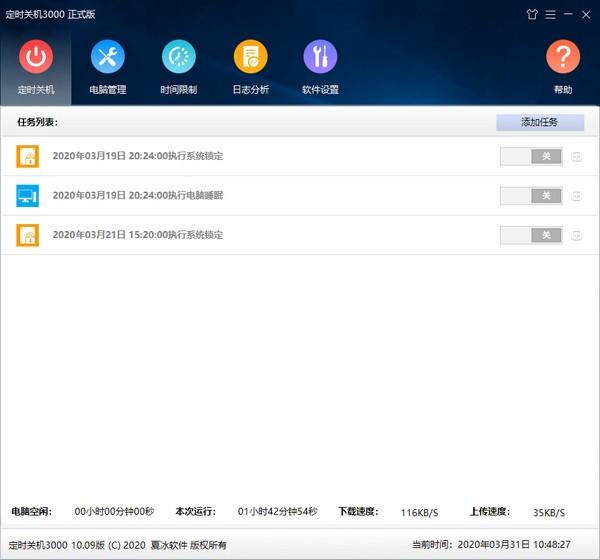Open the hamburger main menu

[x=549, y=15]
